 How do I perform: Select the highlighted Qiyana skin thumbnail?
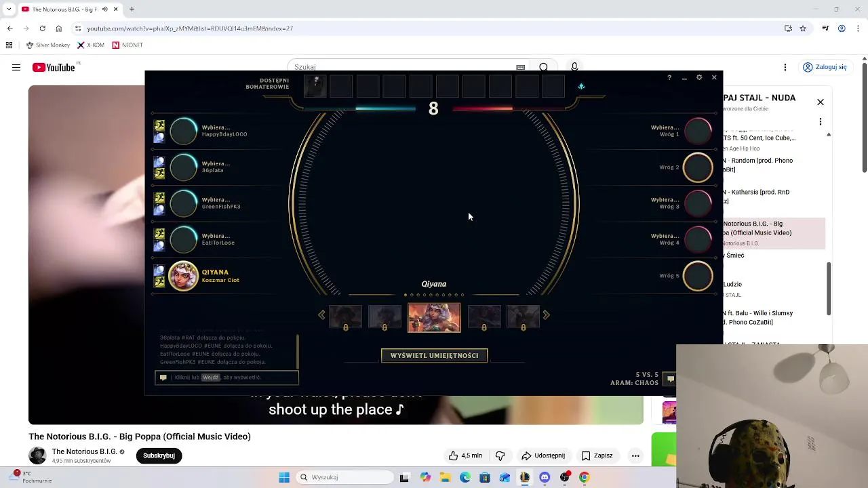(x=434, y=318)
